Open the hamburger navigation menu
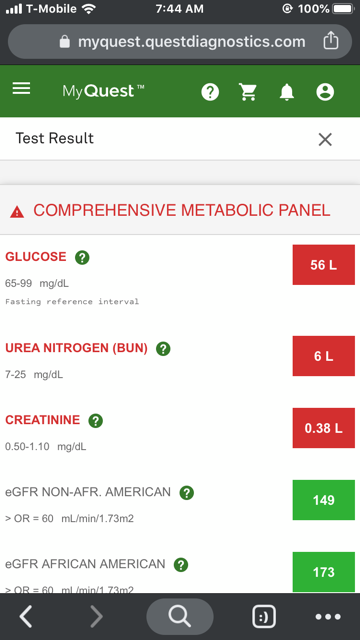The image size is (360, 640). [x=21, y=89]
